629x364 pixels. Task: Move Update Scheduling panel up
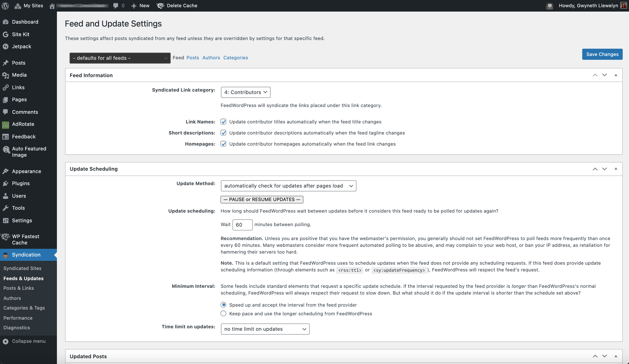(x=595, y=169)
